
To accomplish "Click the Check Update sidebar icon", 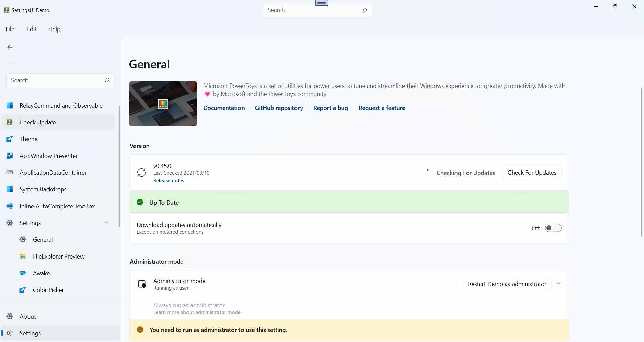I will [x=10, y=122].
